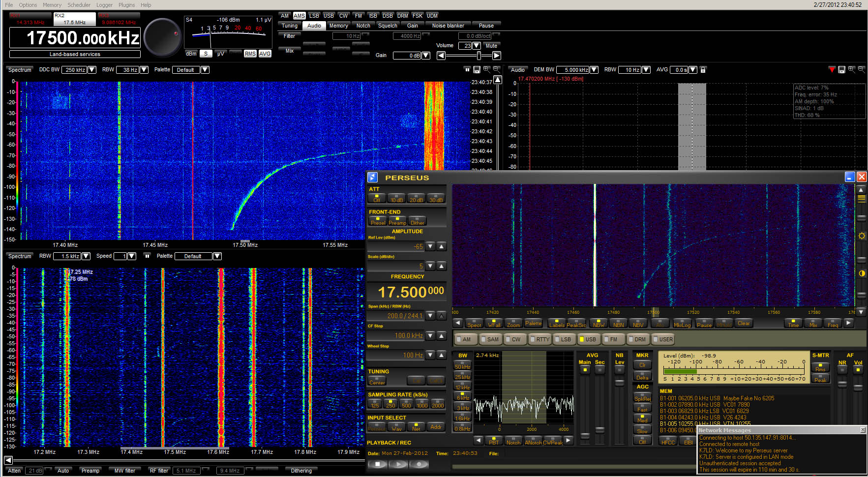Decrease Perseus Wheel Step with down arrow
Viewport: 868px width, 477px height.
tap(430, 355)
